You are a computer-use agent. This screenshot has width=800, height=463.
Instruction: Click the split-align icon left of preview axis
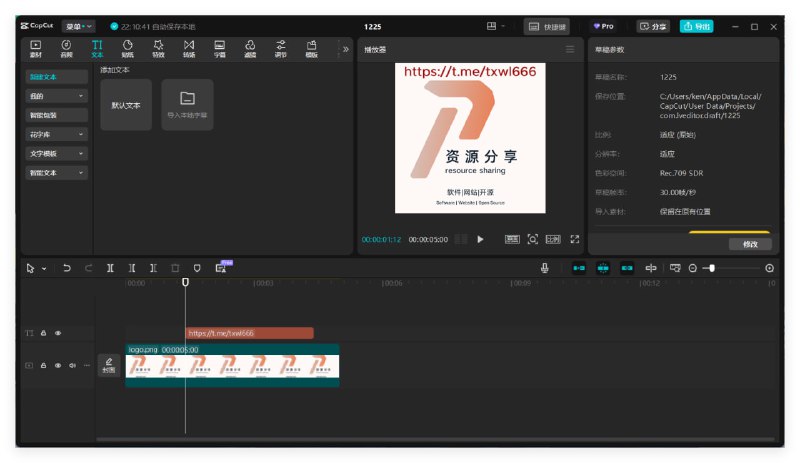(651, 268)
